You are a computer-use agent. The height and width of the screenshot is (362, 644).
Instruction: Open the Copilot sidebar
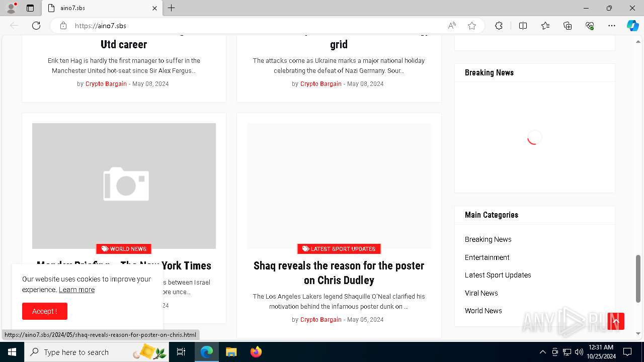(632, 26)
